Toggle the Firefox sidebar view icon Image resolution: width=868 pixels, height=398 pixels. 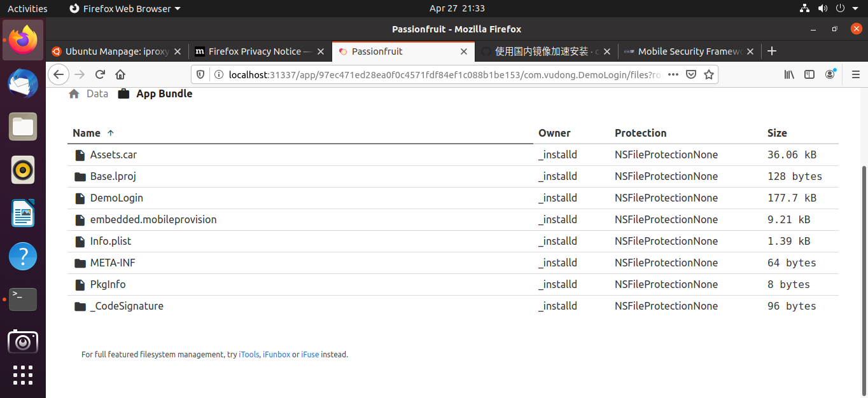(x=809, y=74)
